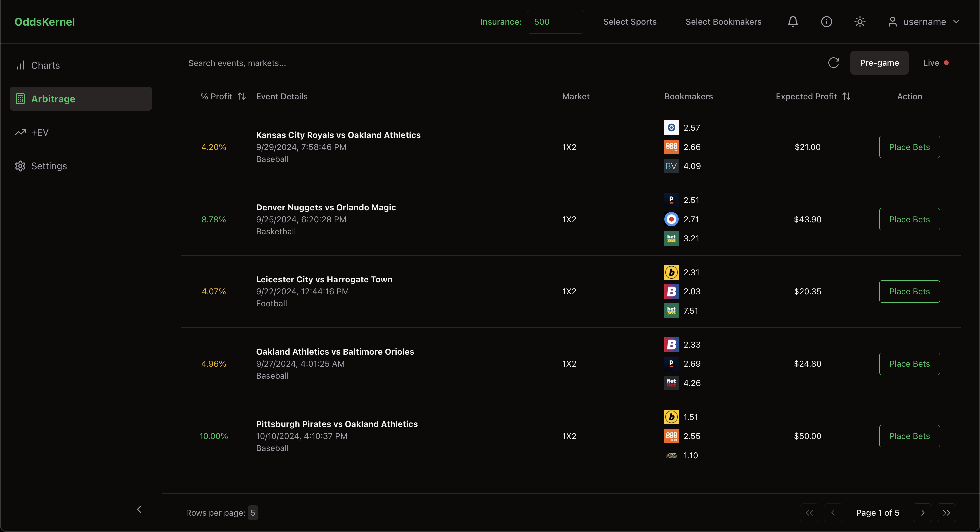
Task: Click the Page 1 of 5 label
Action: (x=878, y=513)
